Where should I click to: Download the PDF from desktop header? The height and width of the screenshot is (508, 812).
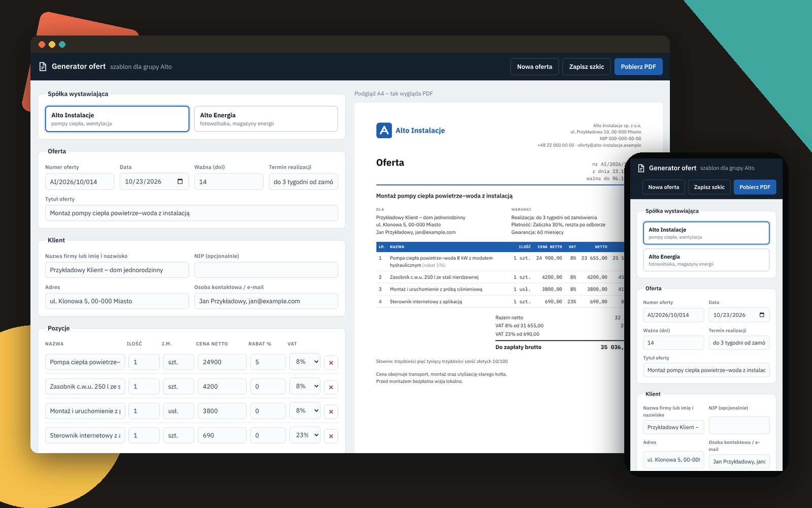point(638,67)
